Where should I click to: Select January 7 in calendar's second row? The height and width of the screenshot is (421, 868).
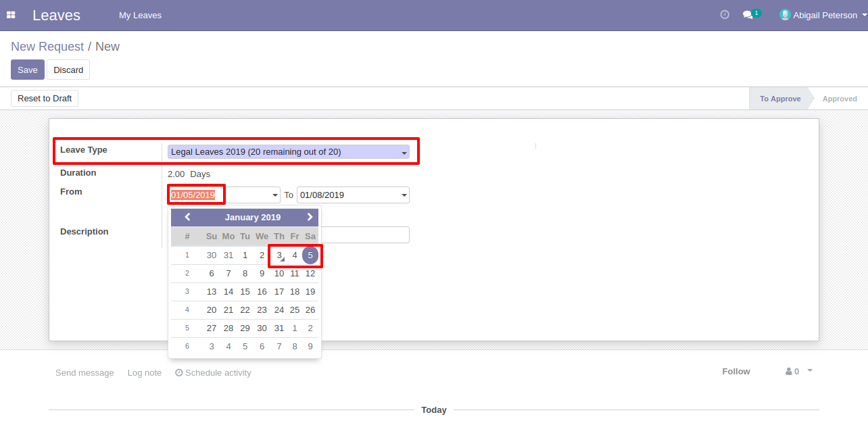tap(228, 274)
